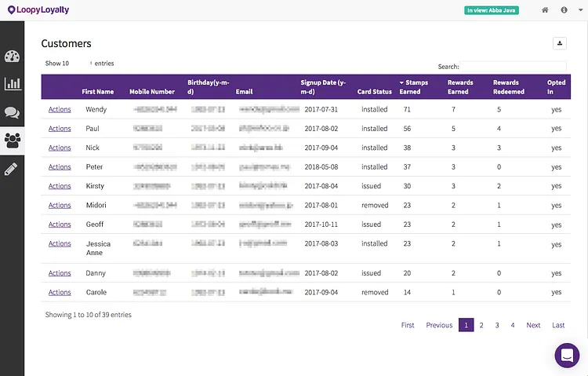Image resolution: width=588 pixels, height=376 pixels.
Task: Open the dashboard gauge icon in sidebar
Action: [12, 57]
